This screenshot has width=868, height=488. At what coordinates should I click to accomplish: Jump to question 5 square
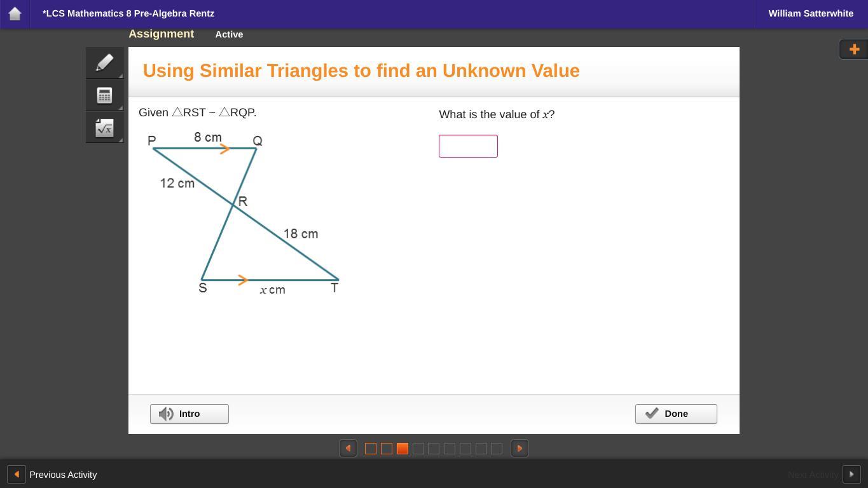pos(434,449)
